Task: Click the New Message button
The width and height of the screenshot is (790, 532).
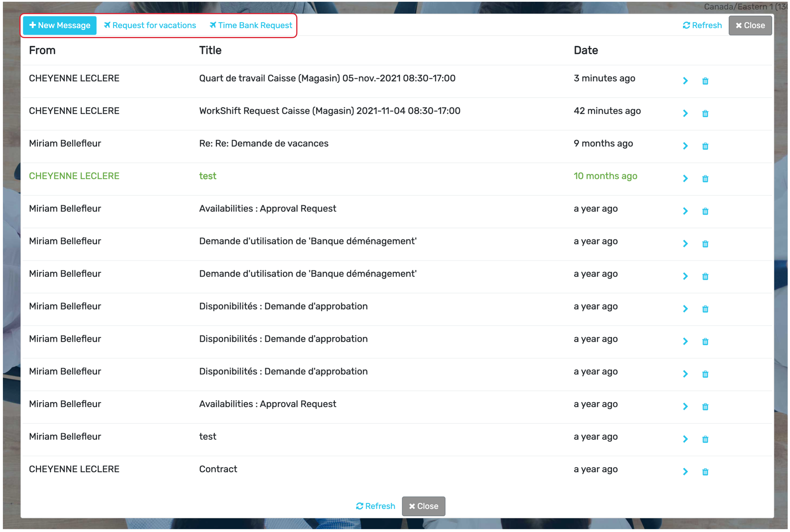Action: 60,25
